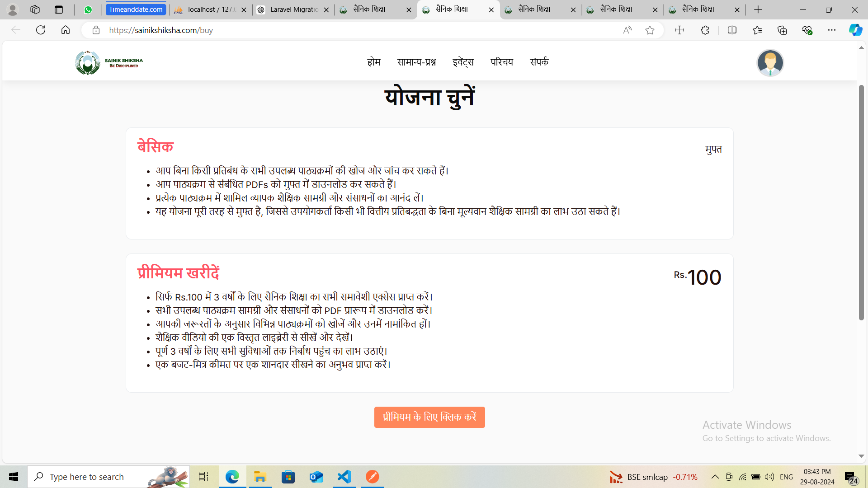Open Settings and more ellipsis
Screen dimensions: 868x488
[x=832, y=30]
